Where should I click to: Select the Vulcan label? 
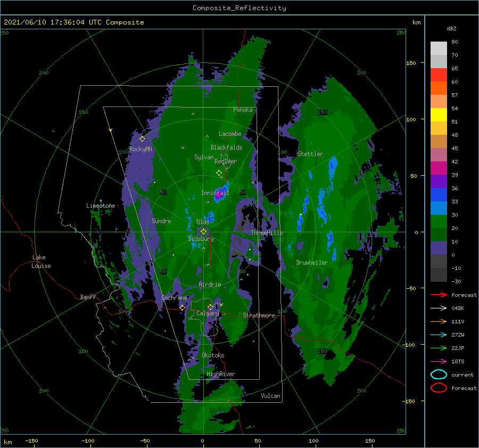point(271,396)
